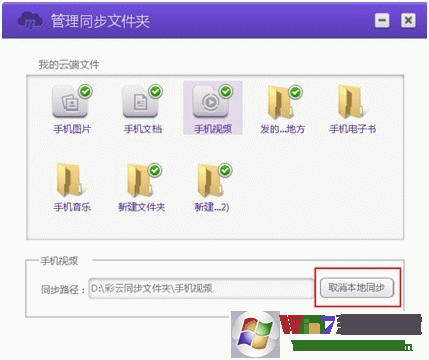The height and width of the screenshot is (360, 429).
Task: Click green sync check on 手机文档
Action: coord(156,91)
